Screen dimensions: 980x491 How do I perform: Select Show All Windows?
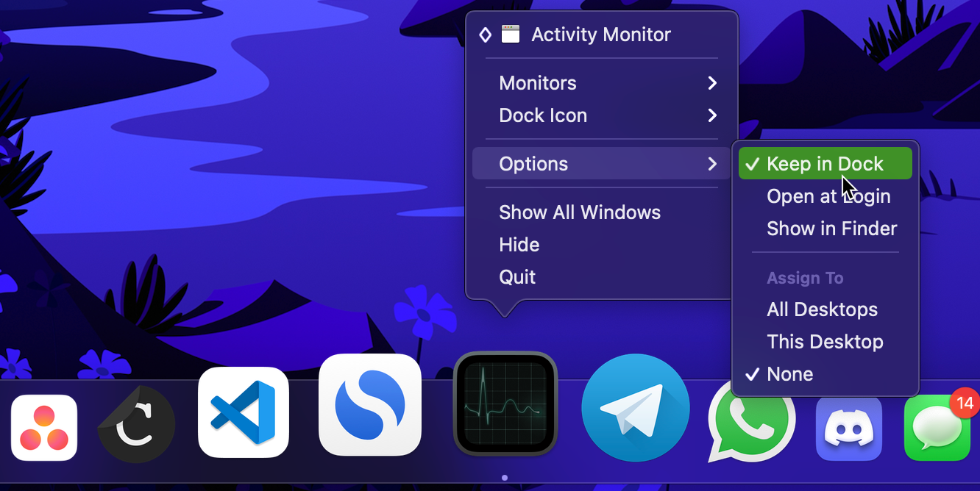pyautogui.click(x=580, y=212)
